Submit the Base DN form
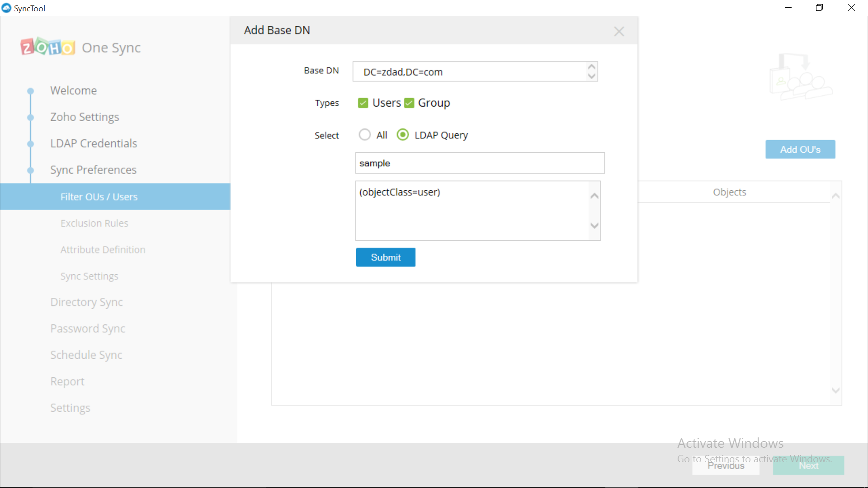868x488 pixels. click(x=385, y=257)
